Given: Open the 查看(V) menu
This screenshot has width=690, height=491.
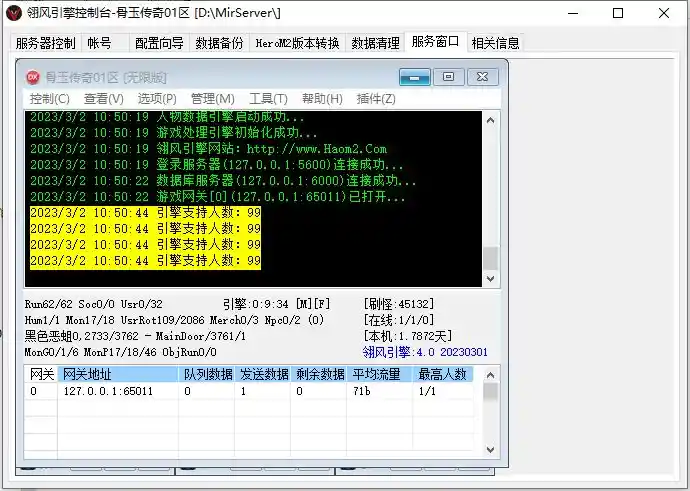Looking at the screenshot, I should tap(103, 99).
